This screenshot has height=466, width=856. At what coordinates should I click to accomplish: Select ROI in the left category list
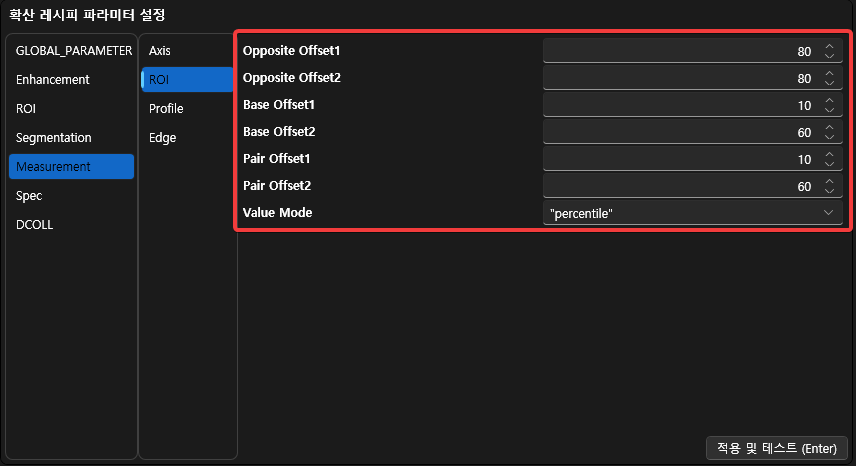(26, 108)
